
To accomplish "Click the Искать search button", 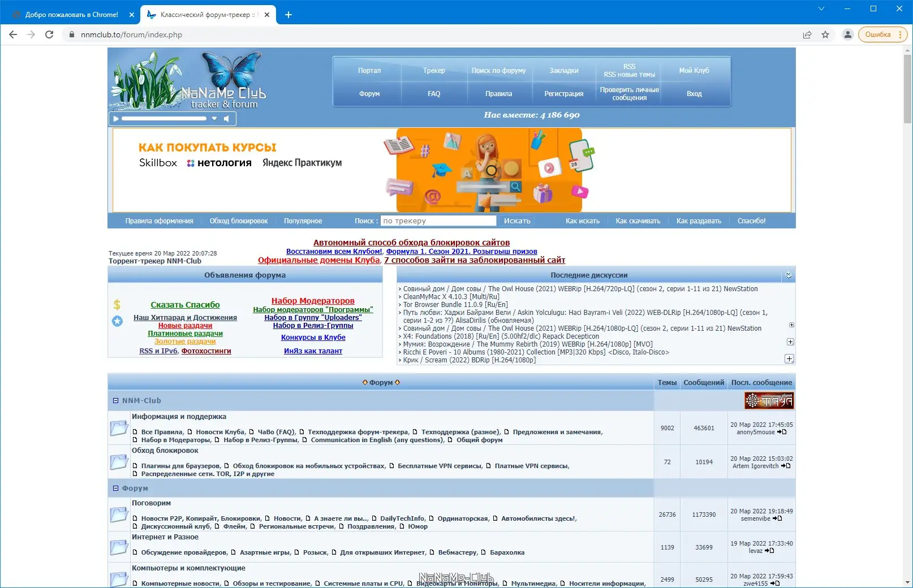I will tap(517, 221).
